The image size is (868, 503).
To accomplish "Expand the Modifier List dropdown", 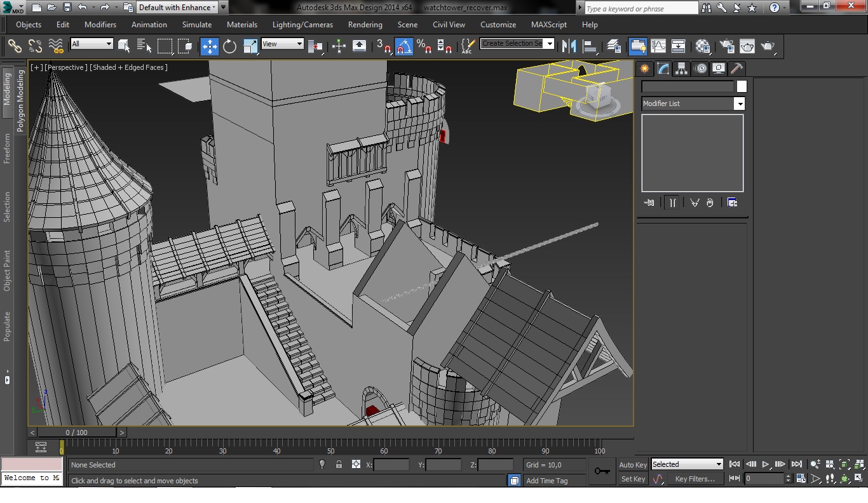I will pyautogui.click(x=739, y=104).
